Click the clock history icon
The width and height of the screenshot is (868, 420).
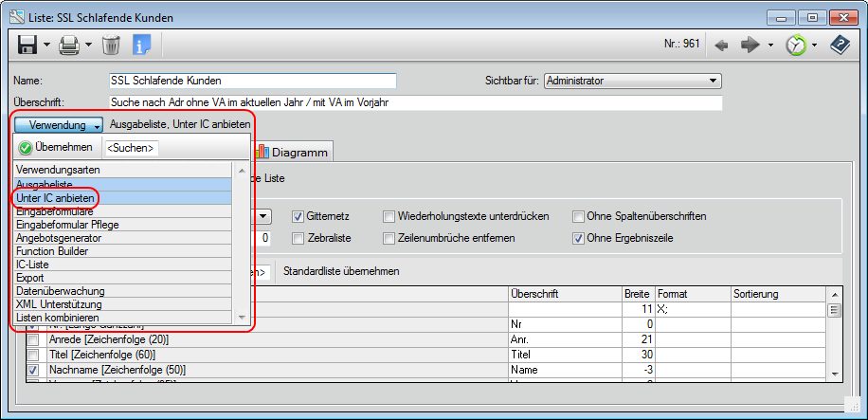point(796,46)
